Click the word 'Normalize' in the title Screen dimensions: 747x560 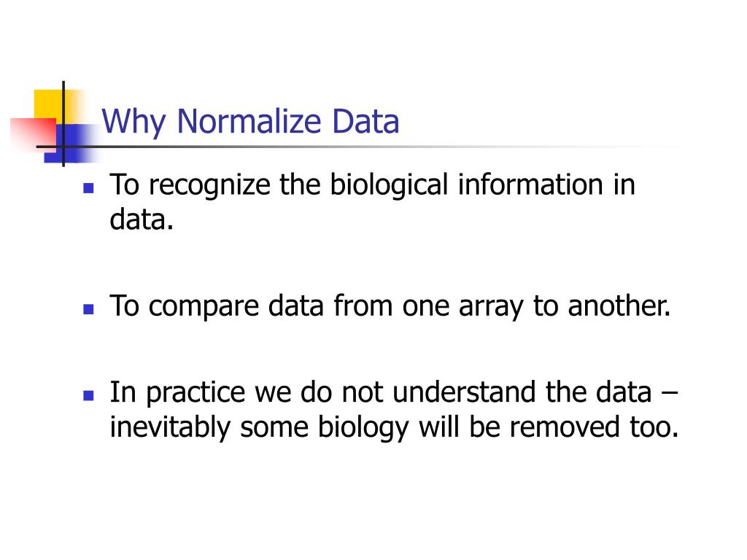tap(249, 121)
